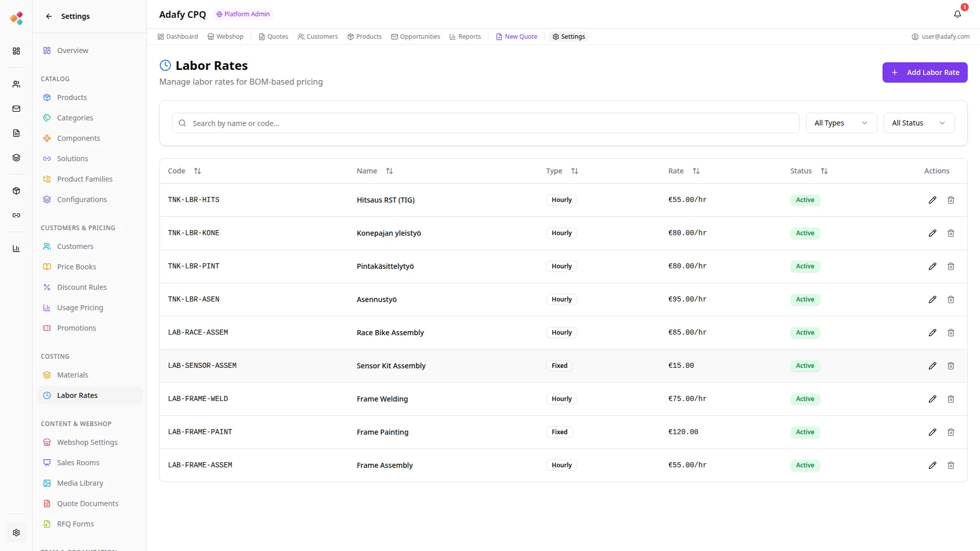The image size is (980, 551).
Task: Go to the Opportunities nav tab
Action: [415, 37]
